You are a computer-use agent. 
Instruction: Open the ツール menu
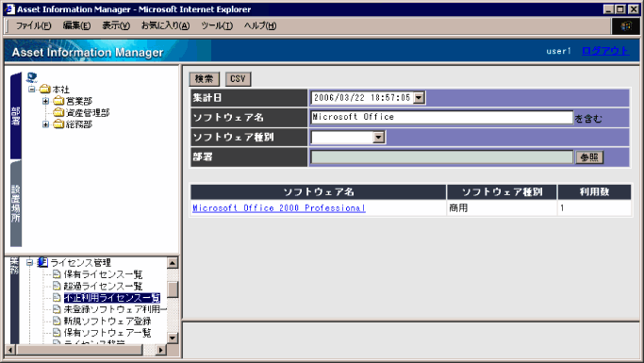tap(217, 25)
